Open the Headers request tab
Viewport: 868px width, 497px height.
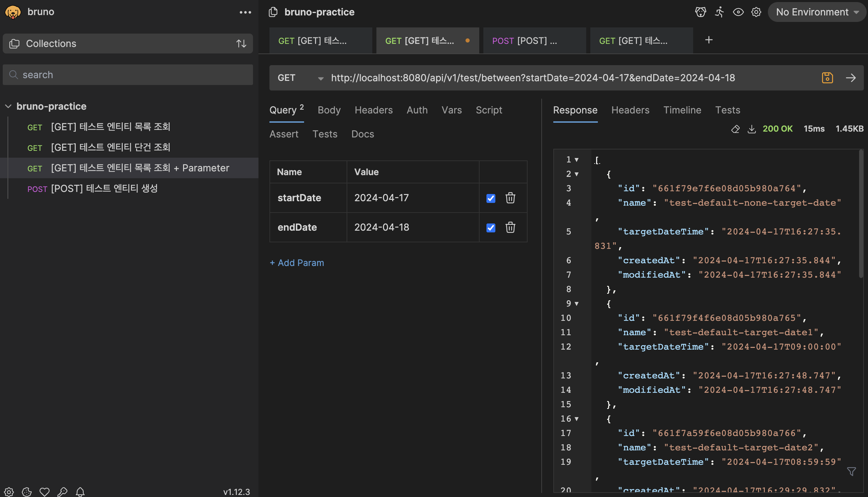[x=373, y=110]
